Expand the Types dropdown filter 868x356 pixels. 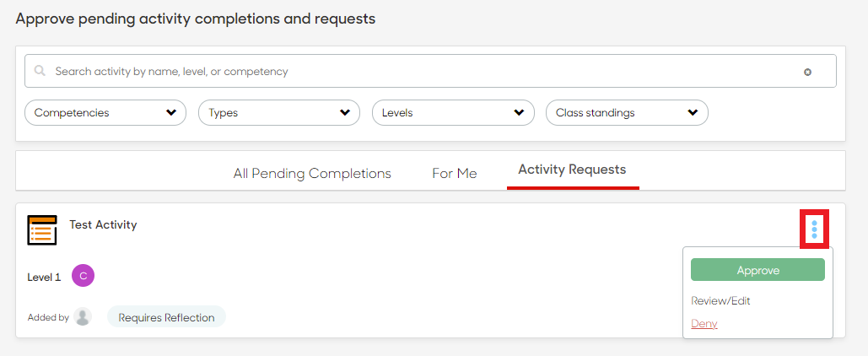click(279, 112)
